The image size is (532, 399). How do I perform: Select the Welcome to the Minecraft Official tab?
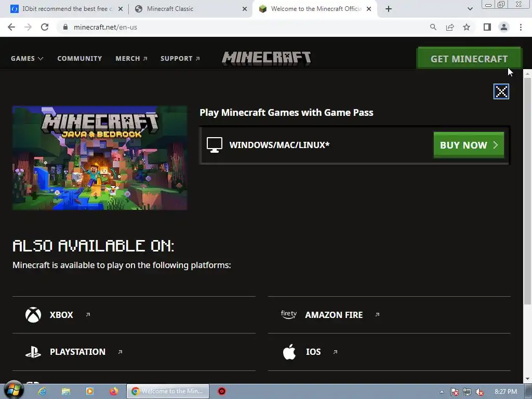315,9
